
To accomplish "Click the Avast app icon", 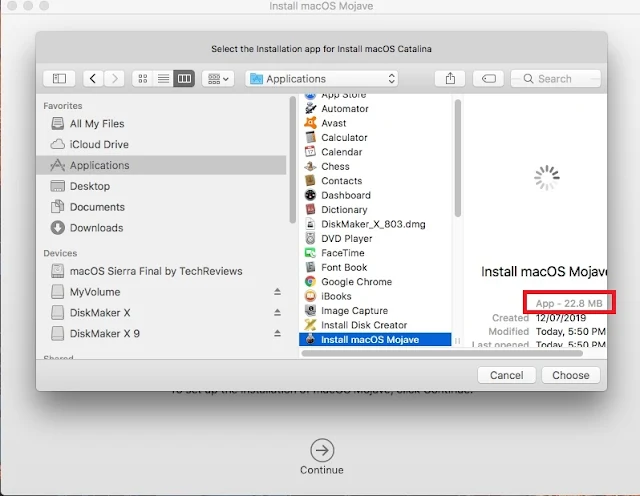I will tap(310, 123).
